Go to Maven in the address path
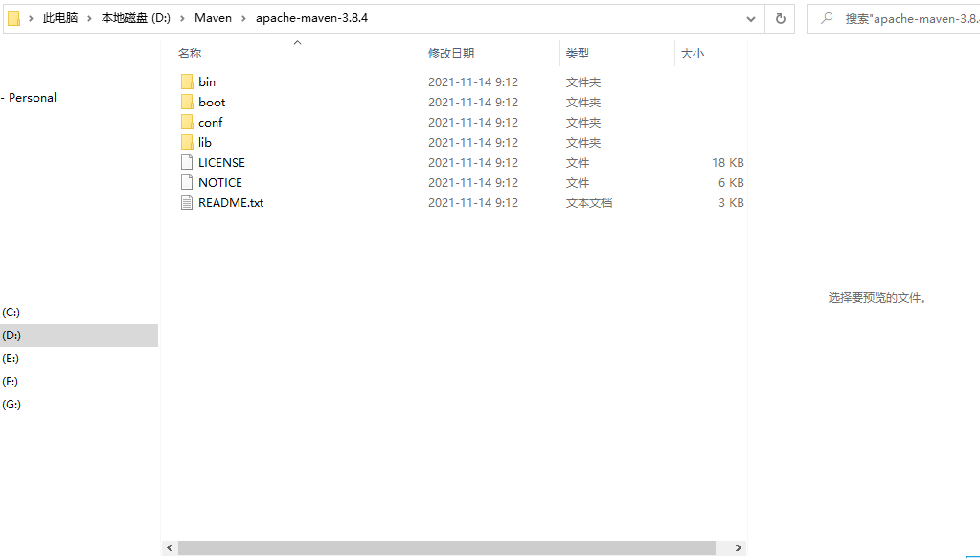 pyautogui.click(x=213, y=18)
